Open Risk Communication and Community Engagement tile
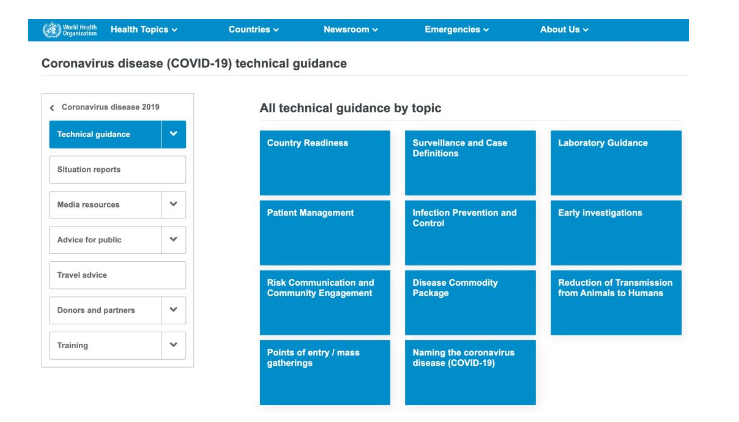The image size is (739, 422). [325, 302]
